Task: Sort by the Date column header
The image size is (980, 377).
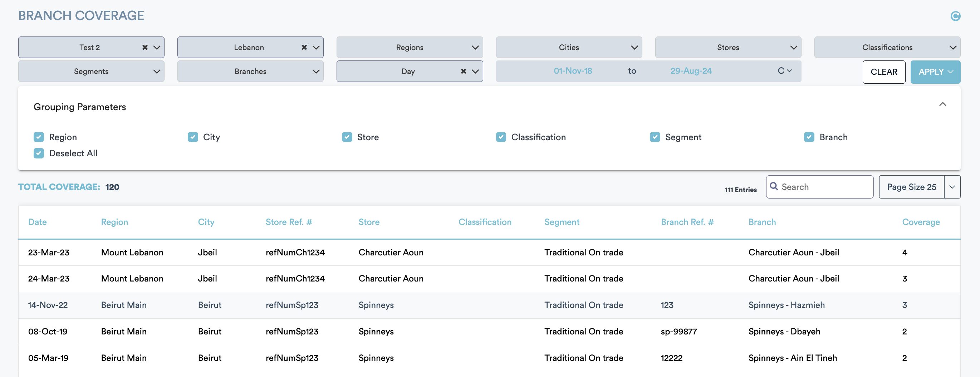Action: (37, 222)
